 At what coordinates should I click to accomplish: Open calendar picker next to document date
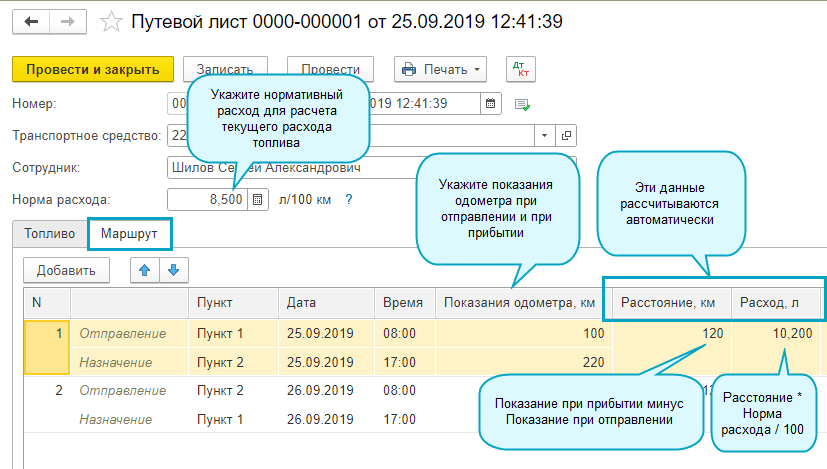491,103
